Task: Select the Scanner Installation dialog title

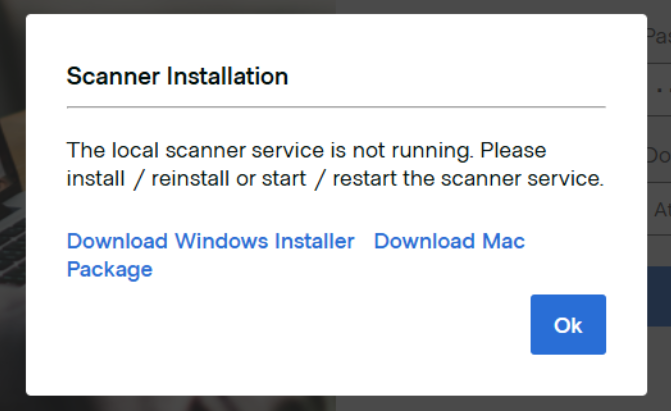Action: tap(177, 75)
